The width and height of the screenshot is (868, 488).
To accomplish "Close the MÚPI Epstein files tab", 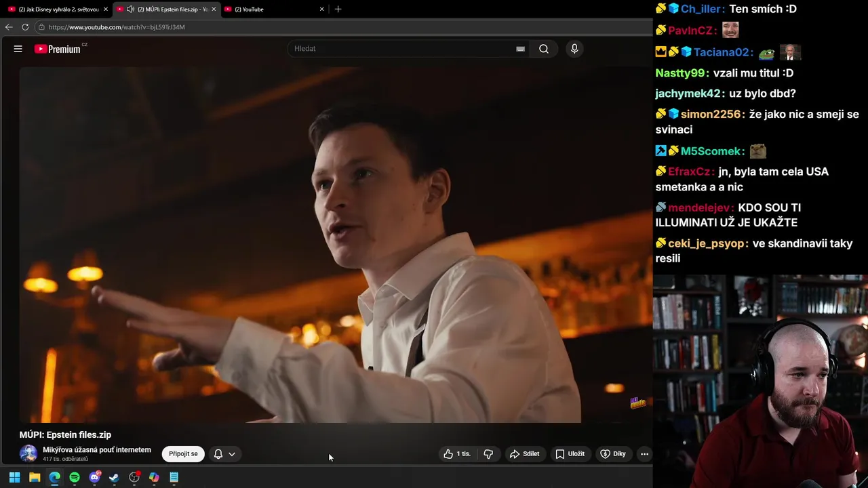I will [214, 9].
